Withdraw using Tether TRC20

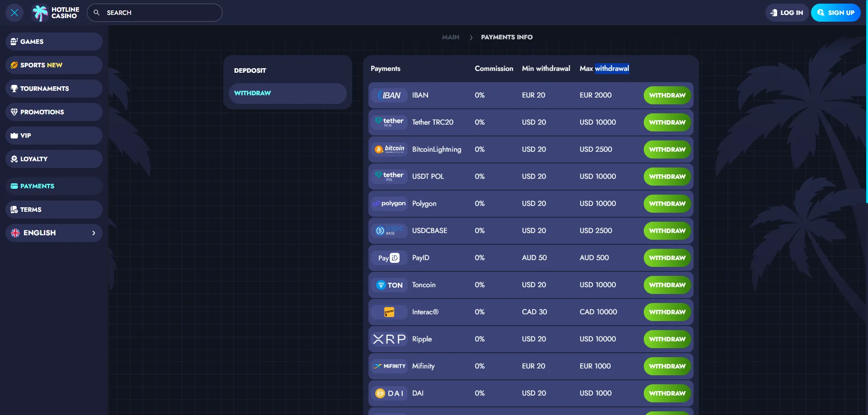667,122
